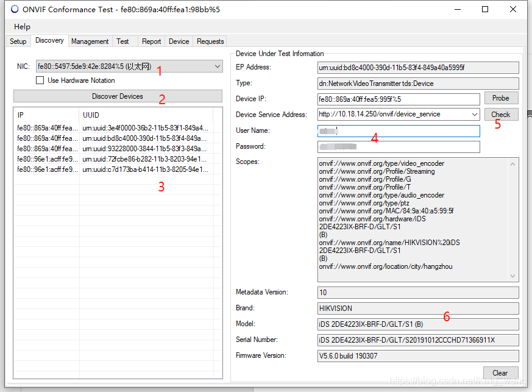The height and width of the screenshot is (392, 532).
Task: Open the Report tab
Action: click(x=151, y=41)
